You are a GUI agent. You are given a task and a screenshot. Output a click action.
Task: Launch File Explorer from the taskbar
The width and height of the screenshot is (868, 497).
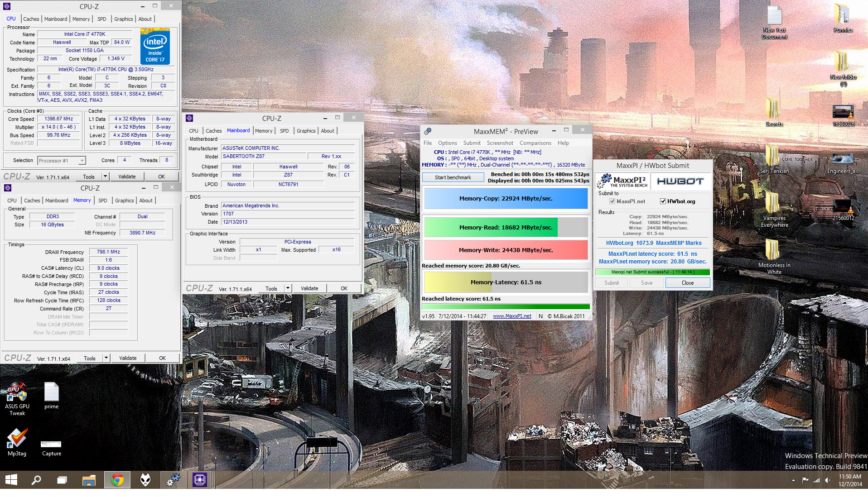89,480
